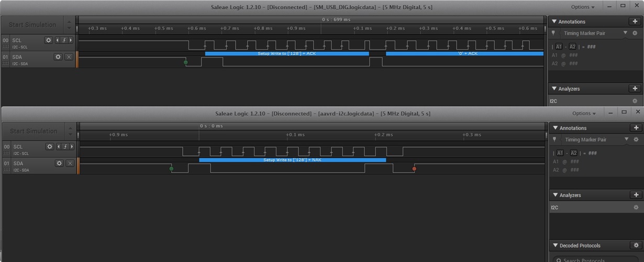Click red stop-condition dot in bottom window
The image size is (644, 262).
coord(414,168)
